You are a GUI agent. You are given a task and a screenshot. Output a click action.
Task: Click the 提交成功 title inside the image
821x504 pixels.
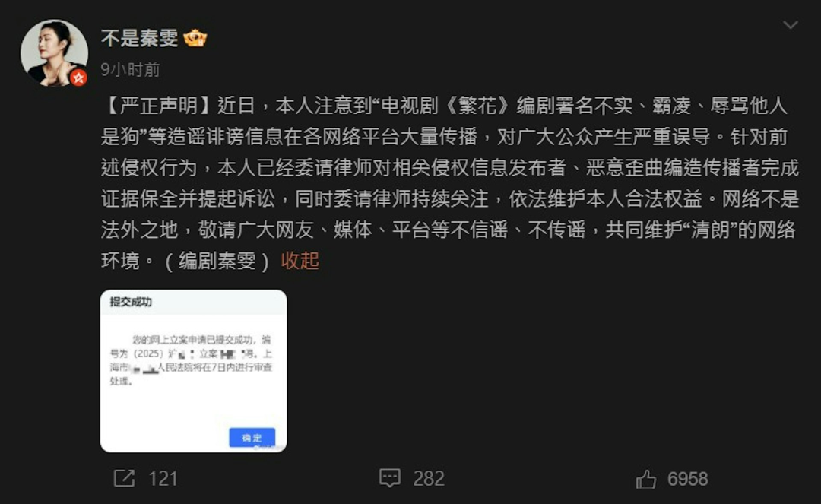point(131,302)
